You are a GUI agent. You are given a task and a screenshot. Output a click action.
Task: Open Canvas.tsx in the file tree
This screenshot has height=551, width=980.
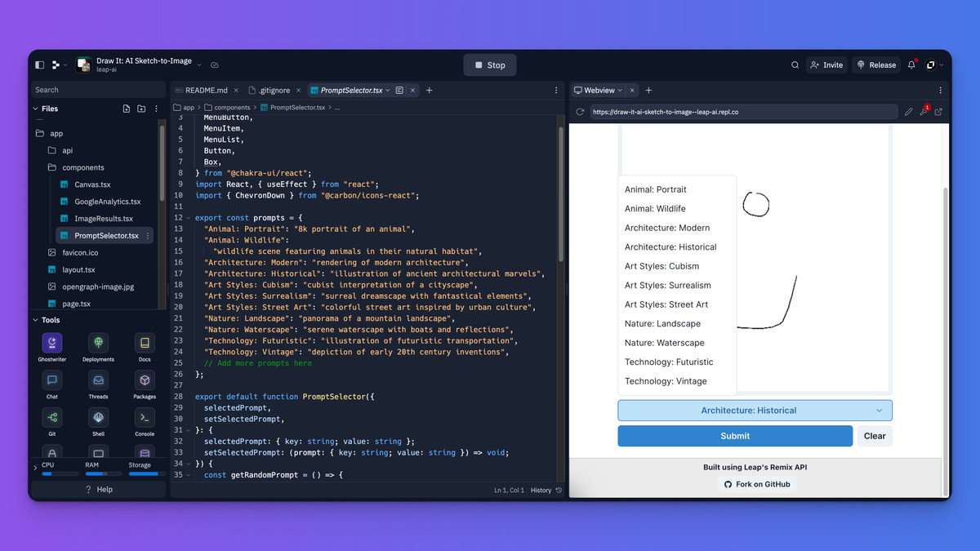pyautogui.click(x=92, y=184)
